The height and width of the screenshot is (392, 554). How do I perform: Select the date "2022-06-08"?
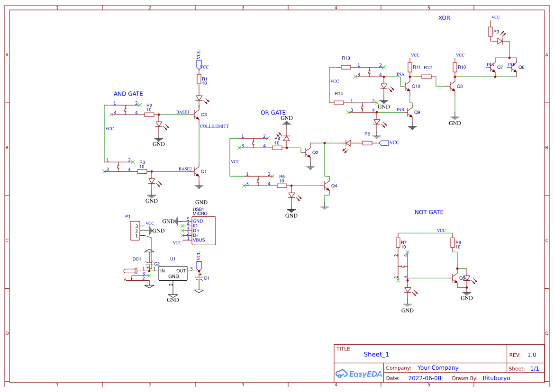click(x=425, y=378)
